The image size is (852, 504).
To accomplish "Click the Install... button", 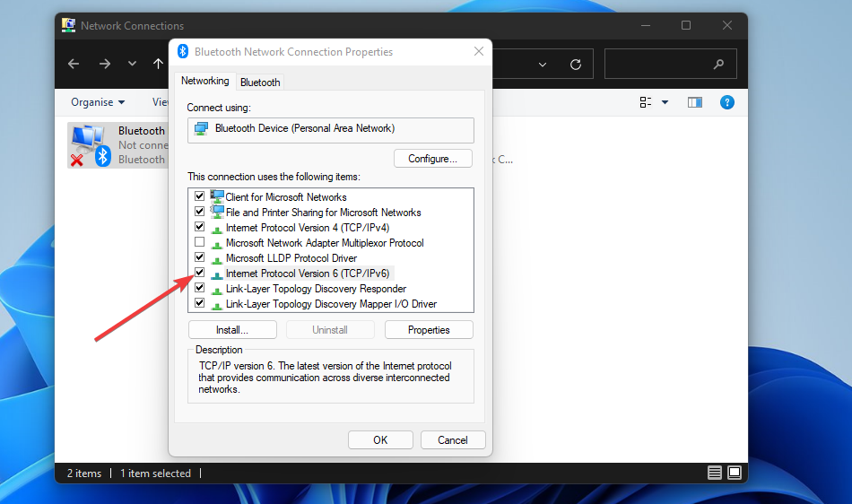I will (x=232, y=330).
